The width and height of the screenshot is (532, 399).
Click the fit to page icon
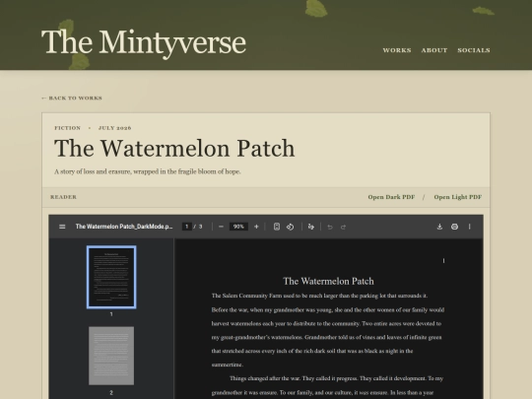point(277,227)
